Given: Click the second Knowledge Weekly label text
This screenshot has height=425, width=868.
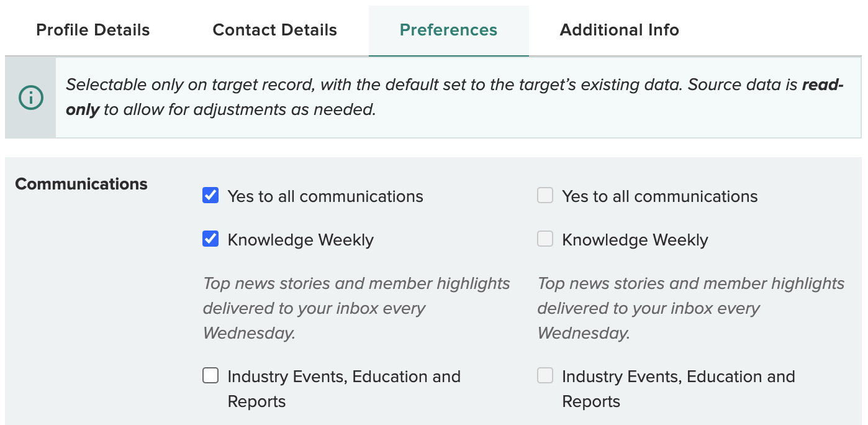Looking at the screenshot, I should pyautogui.click(x=635, y=240).
